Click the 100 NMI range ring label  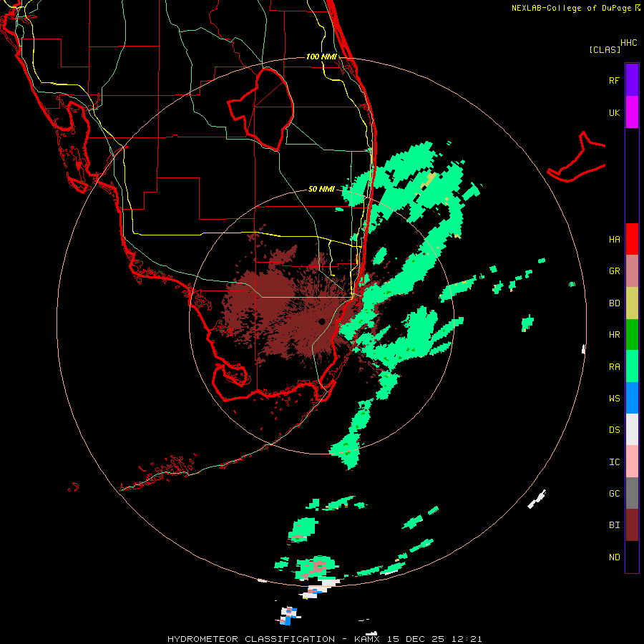click(x=321, y=57)
